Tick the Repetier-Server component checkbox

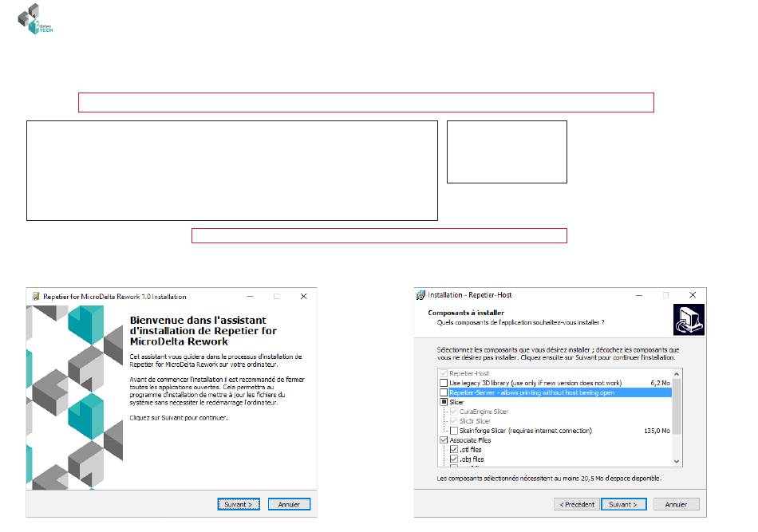coord(444,392)
